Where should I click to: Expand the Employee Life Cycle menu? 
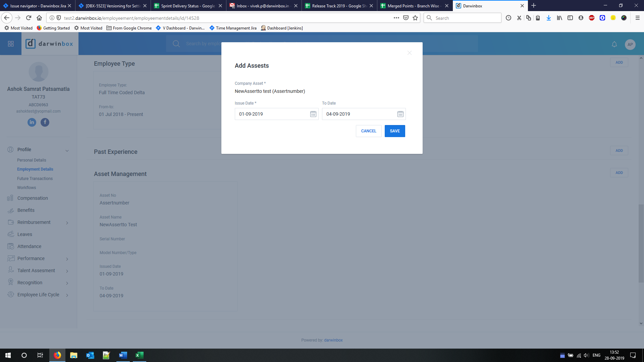(x=67, y=295)
